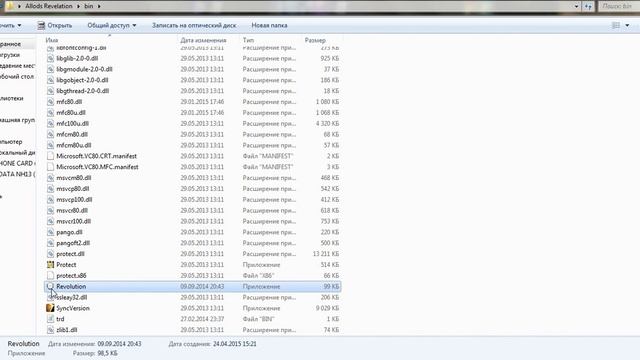Image resolution: width=640 pixels, height=360 pixels.
Task: Click the mfcm80.dll file icon
Action: pyautogui.click(x=50, y=134)
